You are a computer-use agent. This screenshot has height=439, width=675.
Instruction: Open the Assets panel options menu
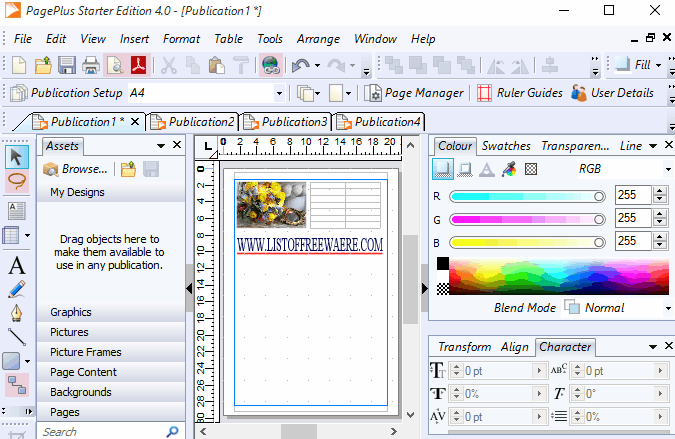click(x=161, y=145)
